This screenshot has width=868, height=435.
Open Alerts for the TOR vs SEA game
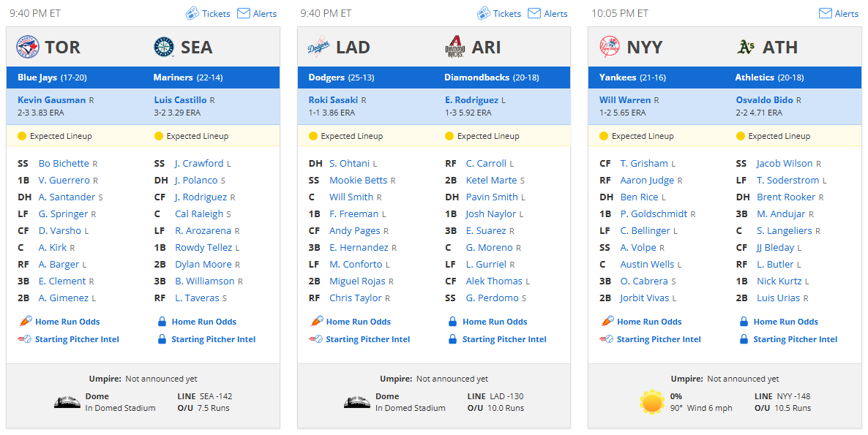pos(265,14)
